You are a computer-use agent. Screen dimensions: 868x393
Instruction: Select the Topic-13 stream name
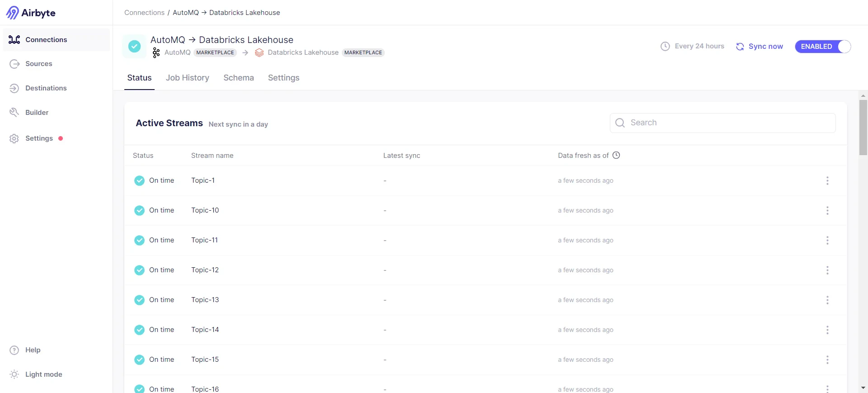[205, 300]
